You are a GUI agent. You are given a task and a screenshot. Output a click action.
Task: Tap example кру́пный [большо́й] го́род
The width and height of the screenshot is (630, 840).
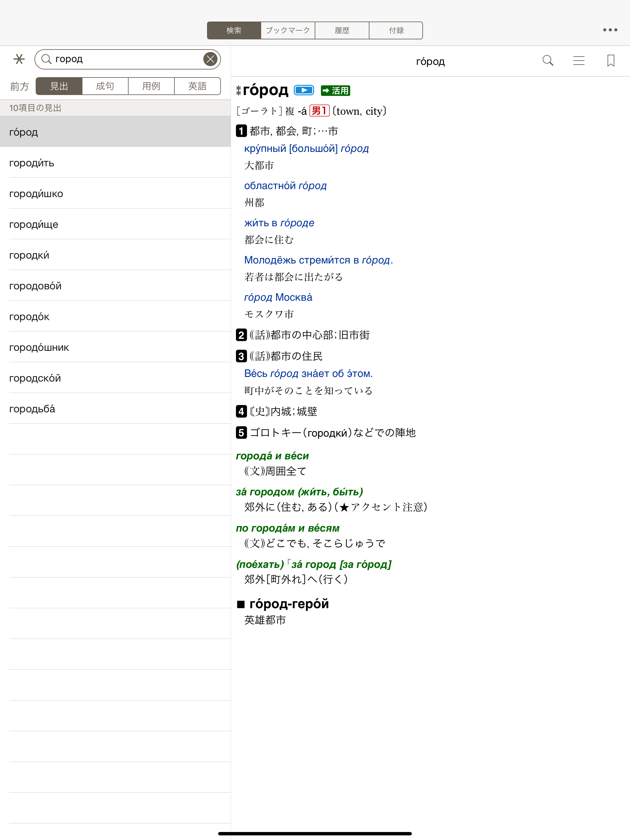306,149
